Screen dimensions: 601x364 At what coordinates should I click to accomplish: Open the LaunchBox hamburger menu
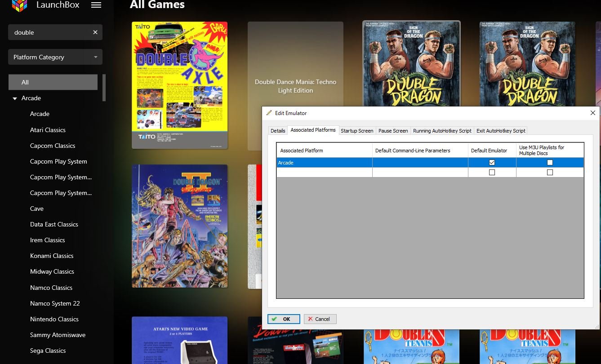[96, 5]
